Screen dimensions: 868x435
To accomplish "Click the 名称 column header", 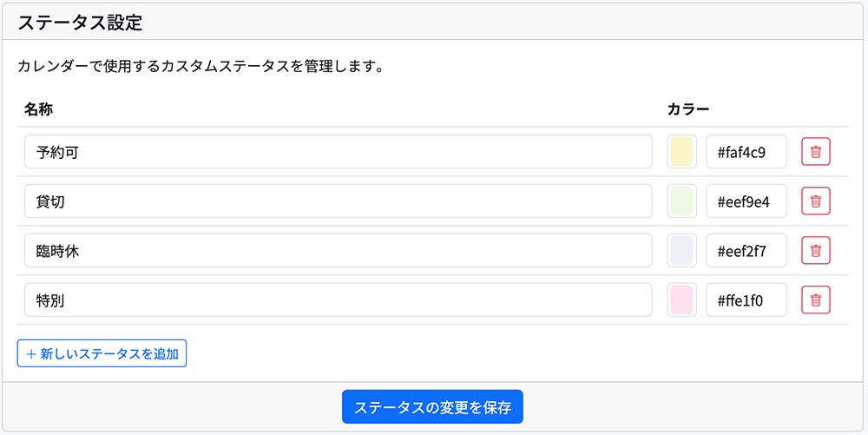I will tap(39, 109).
